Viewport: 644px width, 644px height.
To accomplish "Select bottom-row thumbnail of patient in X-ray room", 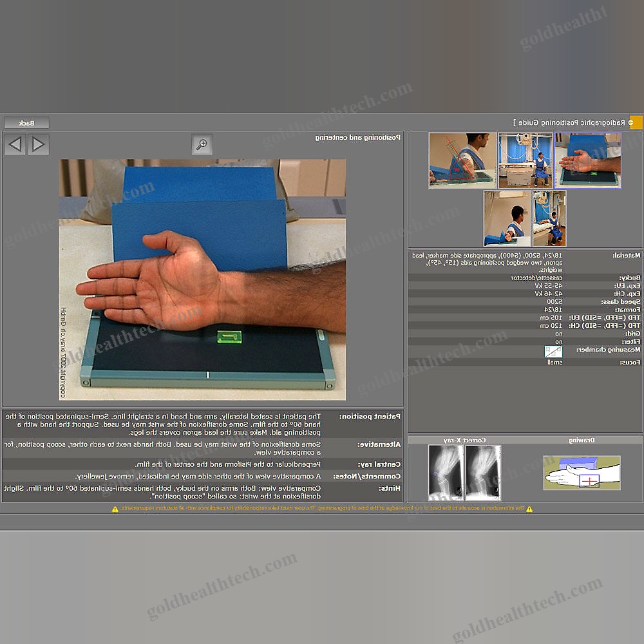I will (549, 218).
